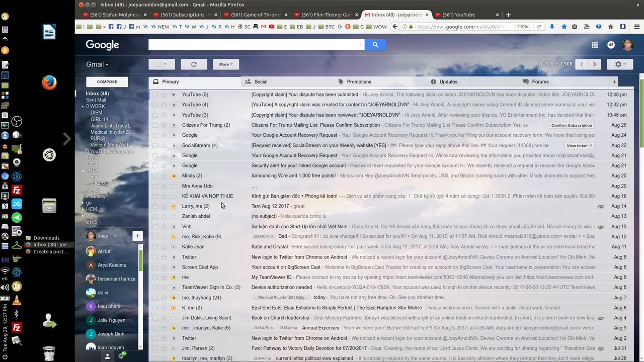Viewport: 644px width, 362px height.
Task: Star the Mrs Anna Udo email
Action: [x=164, y=186]
